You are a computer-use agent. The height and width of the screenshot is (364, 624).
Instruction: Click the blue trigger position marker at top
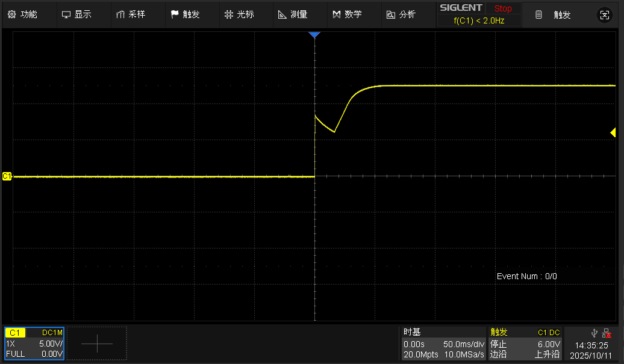click(x=314, y=35)
